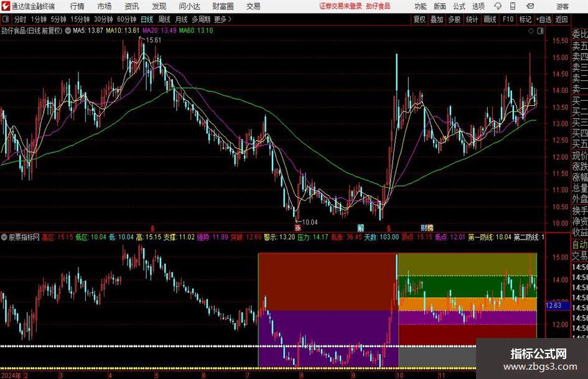The height and width of the screenshot is (379, 588).
Task: Click the 压力: 14.17 indicator value
Action: point(313,237)
